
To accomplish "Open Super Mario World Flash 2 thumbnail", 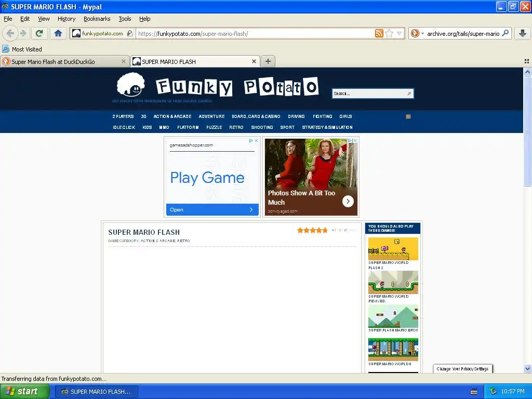I will (x=393, y=249).
